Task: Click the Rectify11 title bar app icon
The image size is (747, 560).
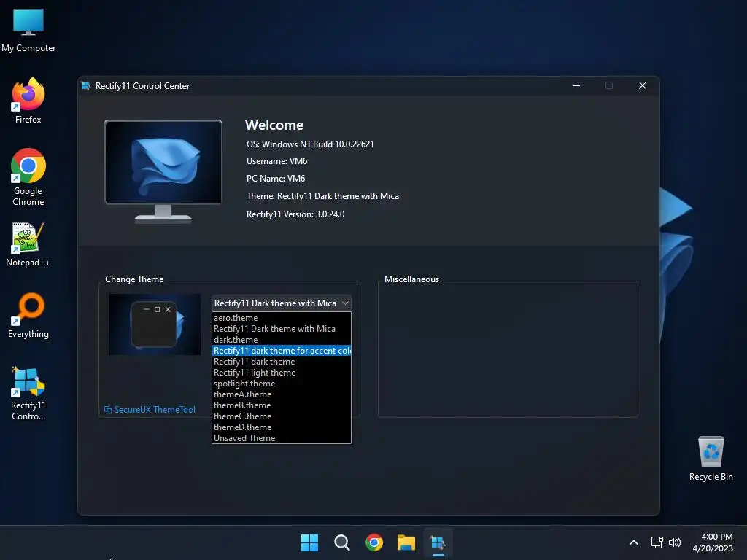Action: click(86, 86)
